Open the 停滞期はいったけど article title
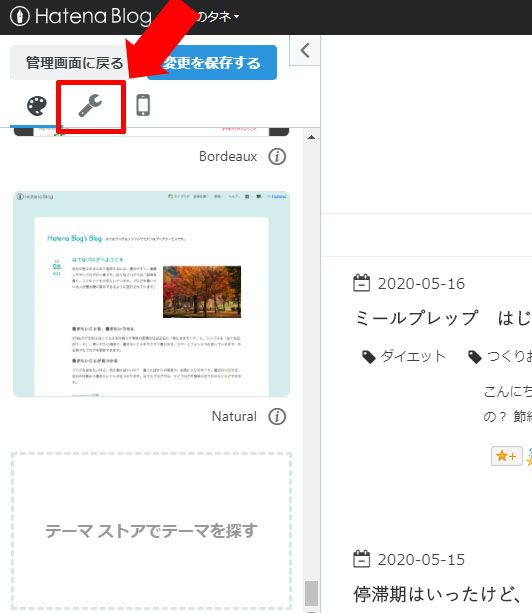 [438, 594]
